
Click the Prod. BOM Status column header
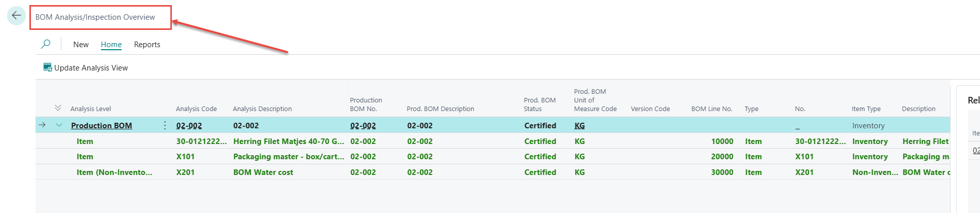539,104
